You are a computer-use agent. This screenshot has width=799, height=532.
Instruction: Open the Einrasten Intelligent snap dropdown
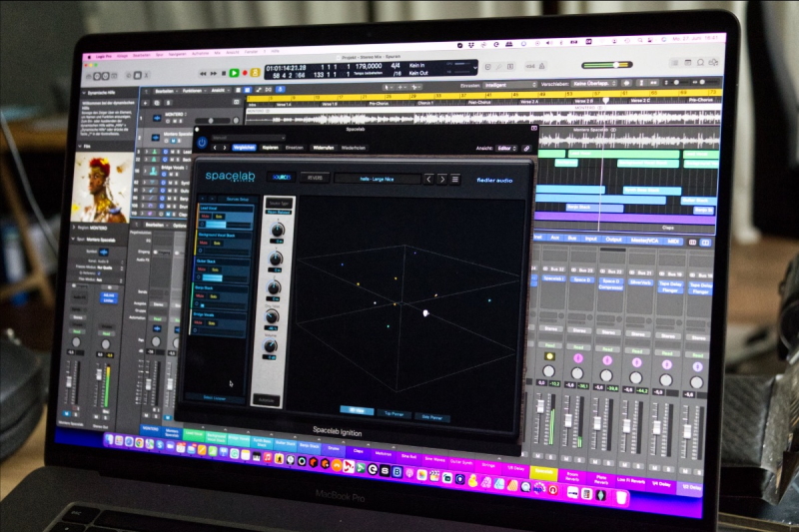pyautogui.click(x=509, y=85)
